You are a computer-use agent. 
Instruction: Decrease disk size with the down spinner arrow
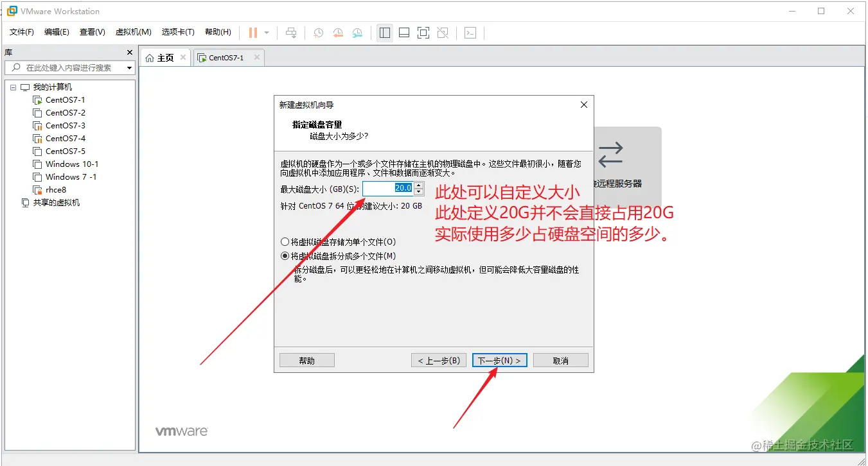point(419,192)
